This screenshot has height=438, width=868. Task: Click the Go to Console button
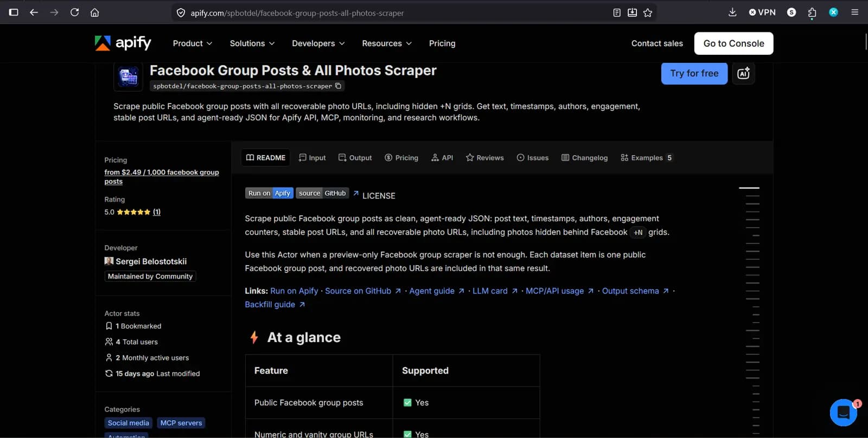[733, 43]
